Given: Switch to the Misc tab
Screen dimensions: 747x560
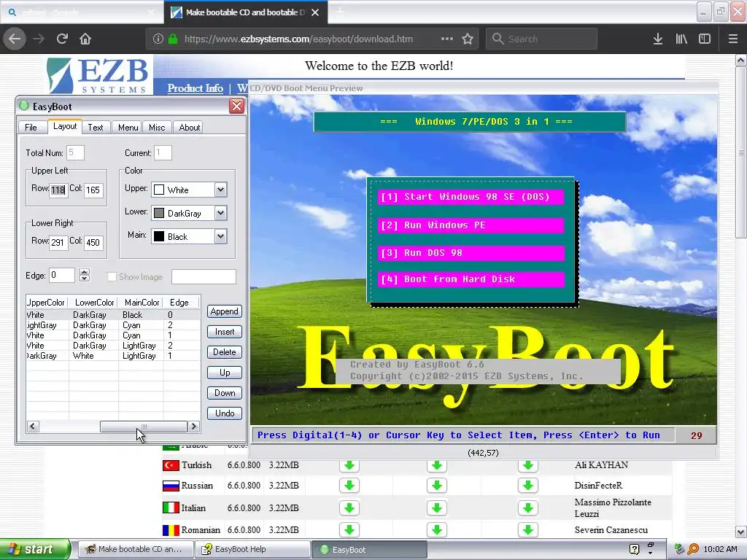Looking at the screenshot, I should pos(157,128).
